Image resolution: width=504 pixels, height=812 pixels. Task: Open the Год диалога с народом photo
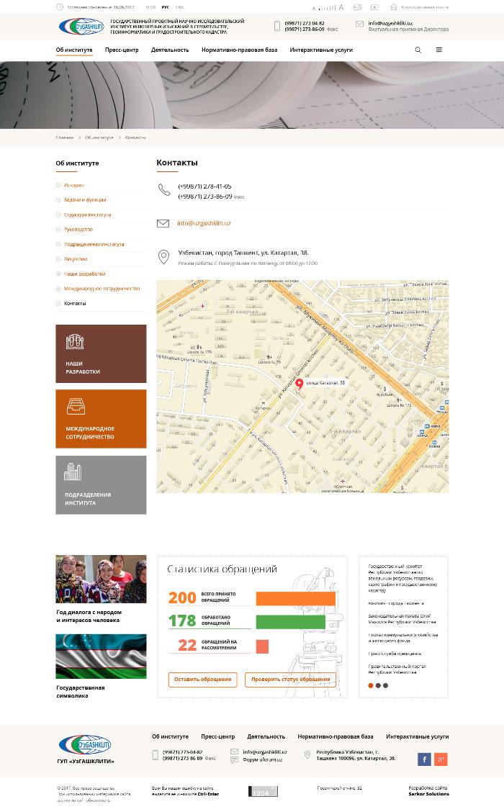(101, 579)
